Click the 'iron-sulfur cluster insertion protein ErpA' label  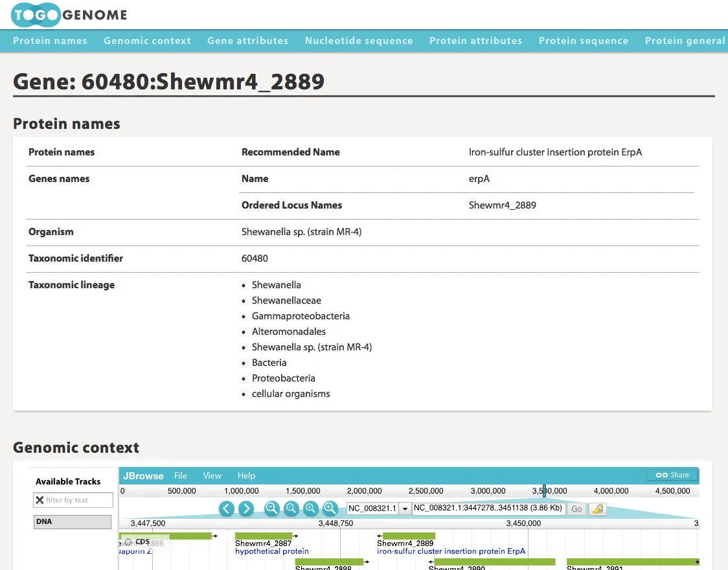coord(451,551)
